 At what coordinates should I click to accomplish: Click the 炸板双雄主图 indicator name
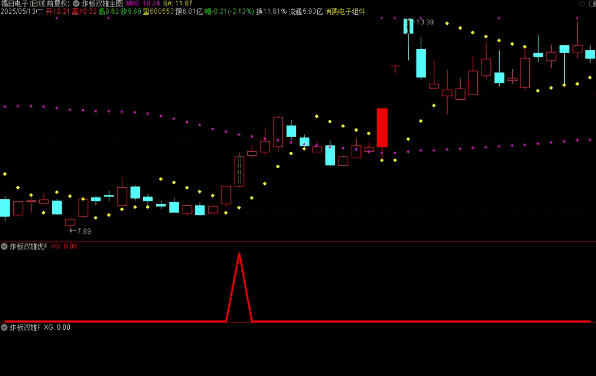[102, 3]
